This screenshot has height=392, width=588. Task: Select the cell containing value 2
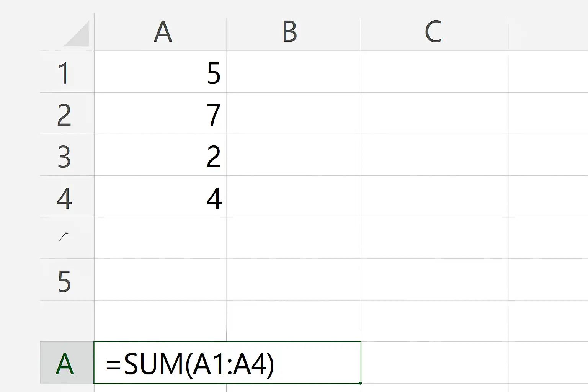160,155
